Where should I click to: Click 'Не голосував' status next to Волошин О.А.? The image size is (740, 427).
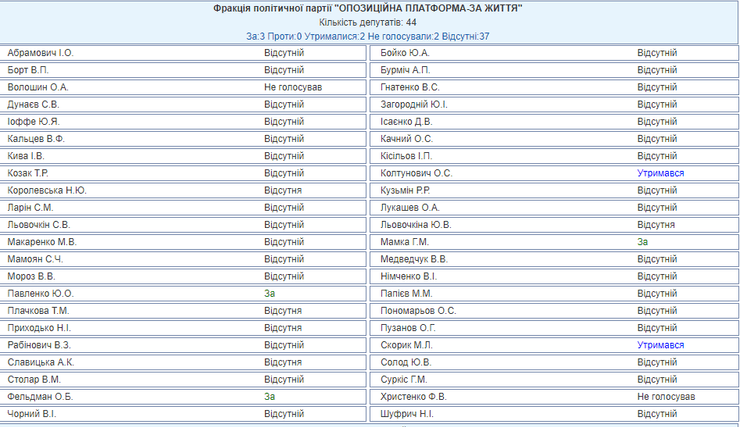coord(292,87)
